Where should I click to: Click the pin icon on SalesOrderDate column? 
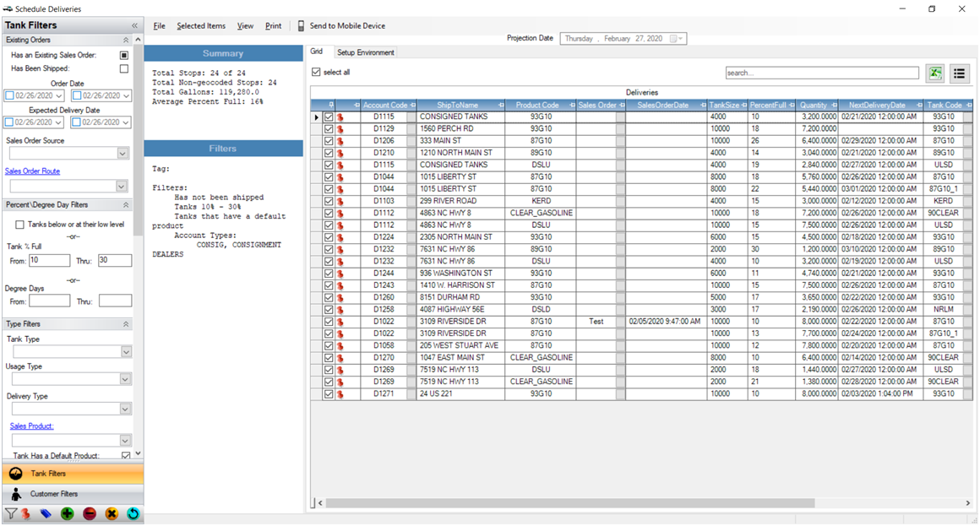click(703, 105)
